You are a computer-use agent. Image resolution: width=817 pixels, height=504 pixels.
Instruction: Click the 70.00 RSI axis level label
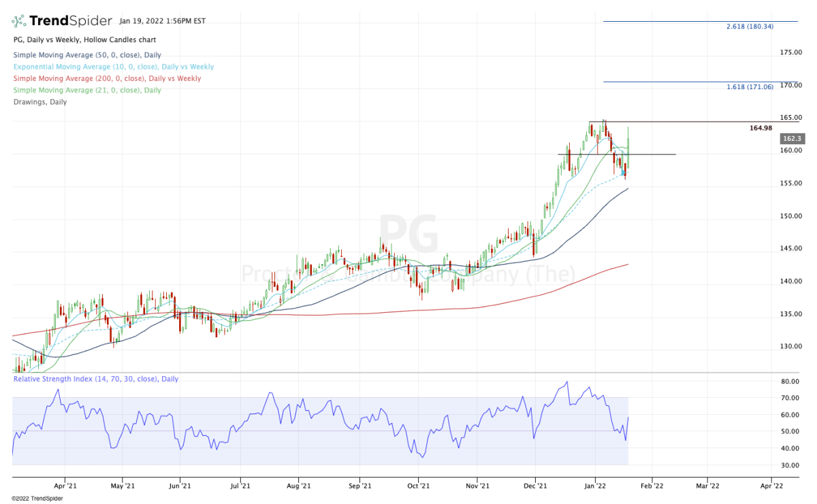(789, 398)
